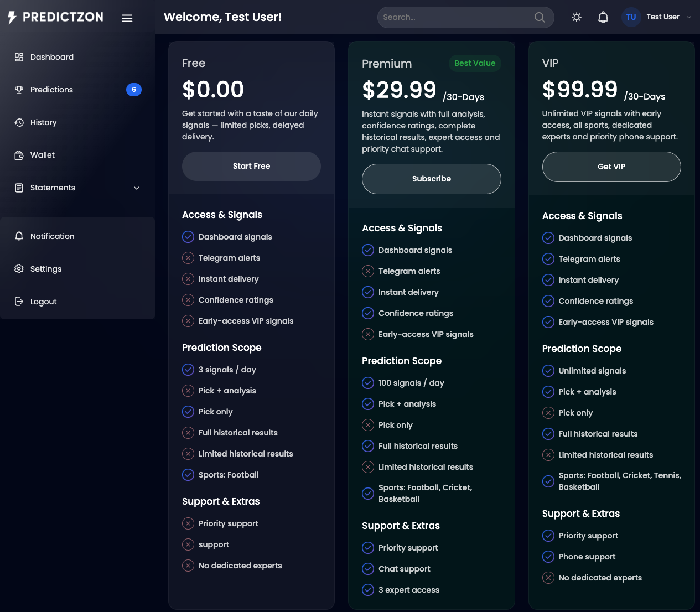Viewport: 700px width, 612px height.
Task: Click the Wallet icon in sidebar
Action: click(19, 155)
